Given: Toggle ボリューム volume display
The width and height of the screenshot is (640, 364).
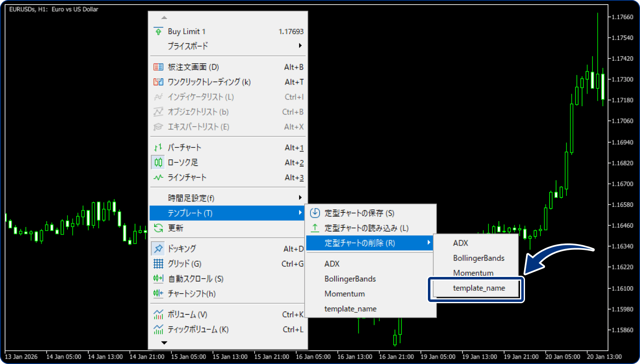Looking at the screenshot, I should tap(158, 314).
